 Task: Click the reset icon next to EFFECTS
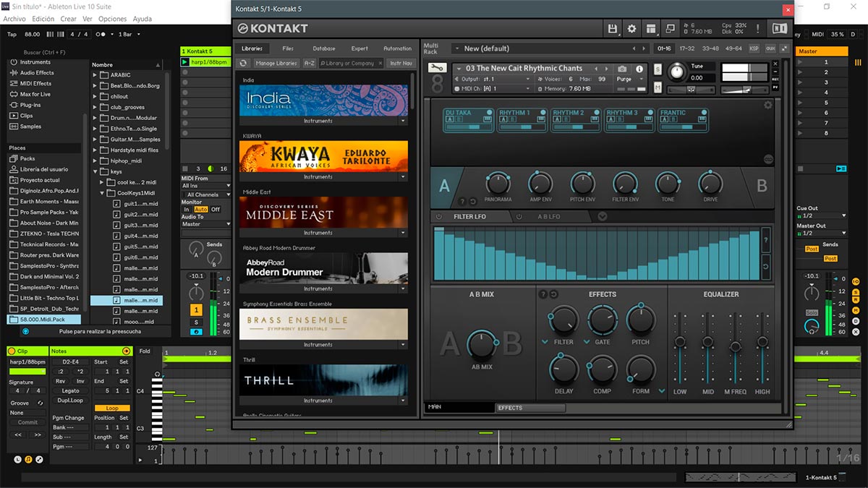tap(553, 294)
